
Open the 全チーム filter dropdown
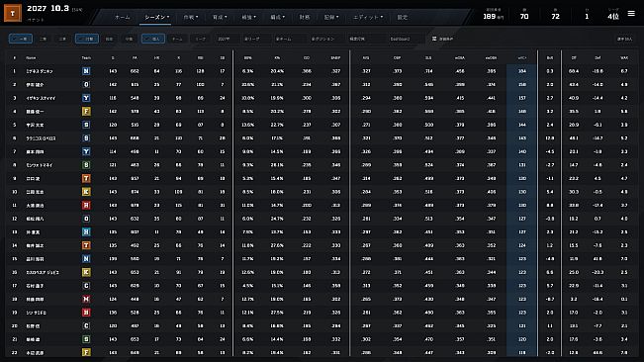(288, 39)
